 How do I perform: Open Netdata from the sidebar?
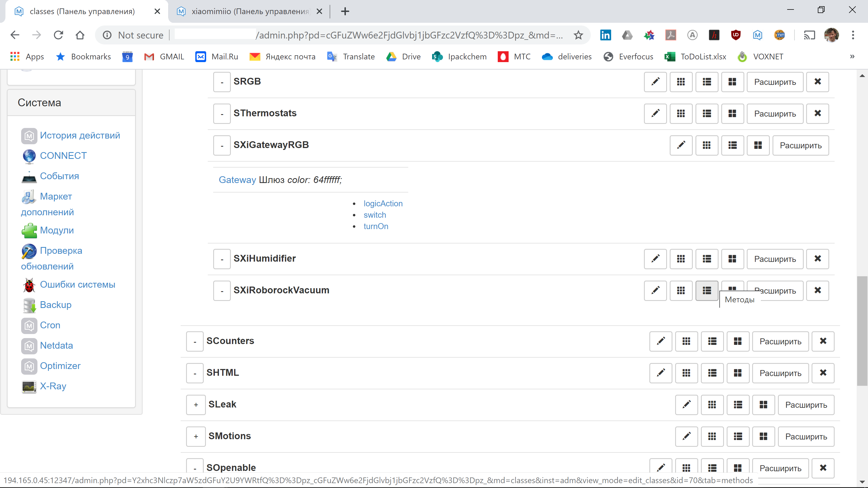pyautogui.click(x=56, y=345)
